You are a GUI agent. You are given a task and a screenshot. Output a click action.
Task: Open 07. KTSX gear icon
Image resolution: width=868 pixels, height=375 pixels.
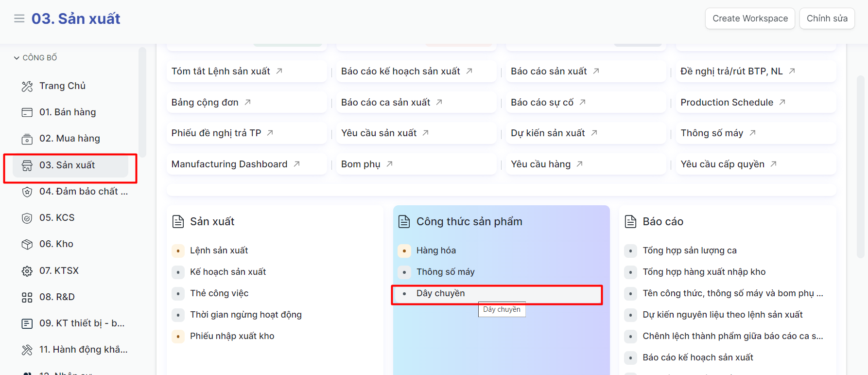point(27,271)
